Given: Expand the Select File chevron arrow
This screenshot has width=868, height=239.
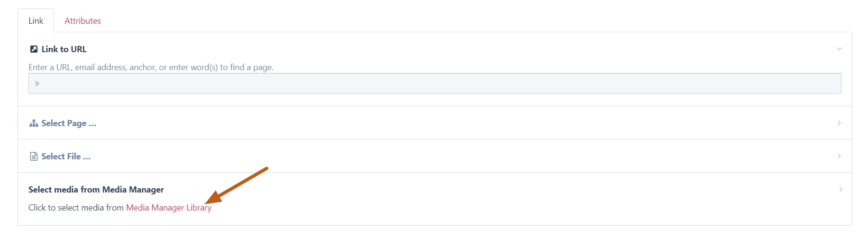Looking at the screenshot, I should pyautogui.click(x=839, y=156).
